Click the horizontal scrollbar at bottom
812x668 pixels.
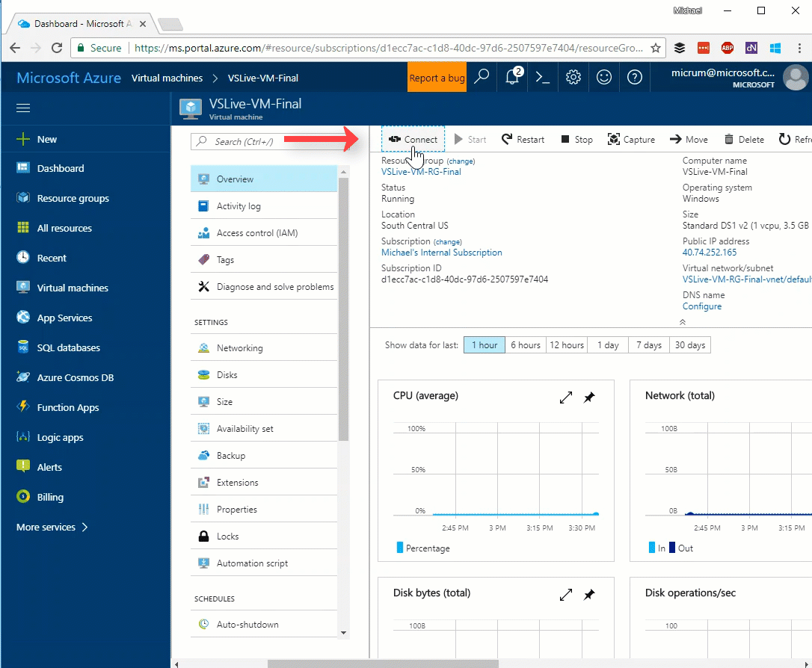[383, 663]
